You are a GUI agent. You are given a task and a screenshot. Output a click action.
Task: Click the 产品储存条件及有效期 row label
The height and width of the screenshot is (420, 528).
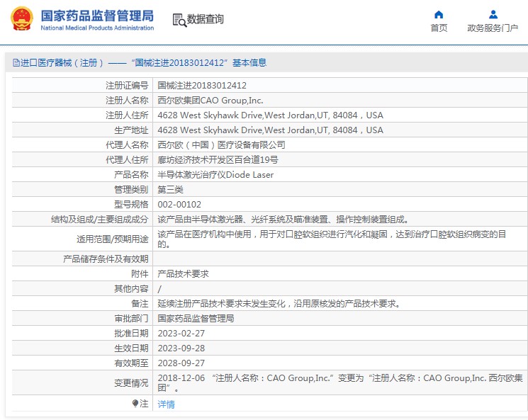106,259
